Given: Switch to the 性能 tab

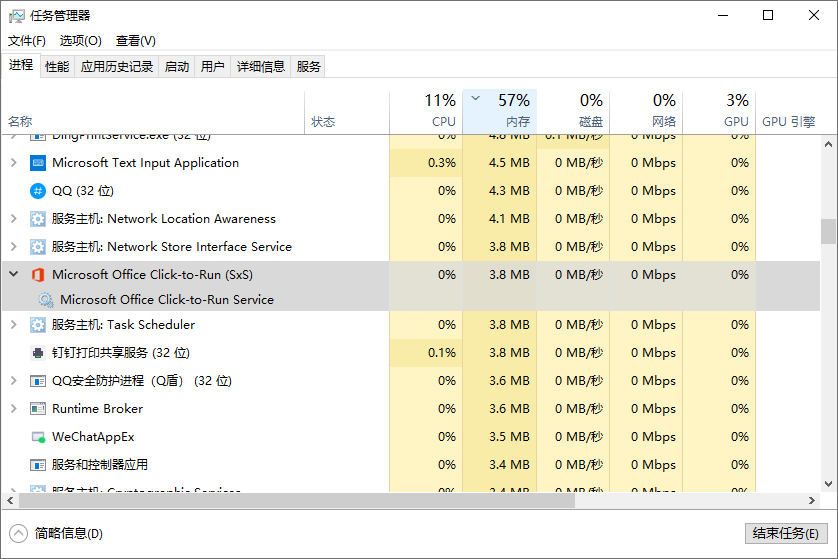Looking at the screenshot, I should click(57, 67).
